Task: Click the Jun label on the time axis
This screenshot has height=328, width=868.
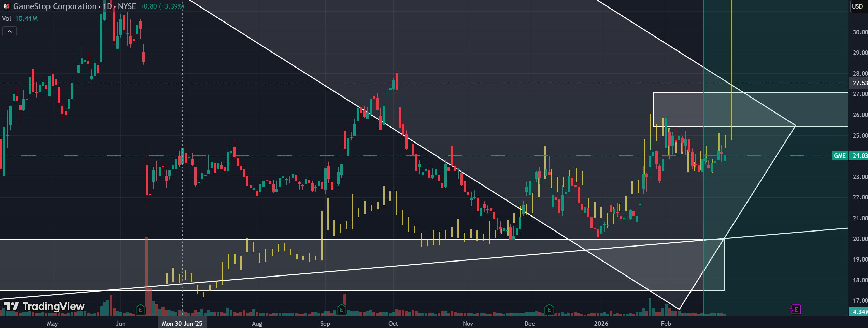Action: tap(120, 324)
